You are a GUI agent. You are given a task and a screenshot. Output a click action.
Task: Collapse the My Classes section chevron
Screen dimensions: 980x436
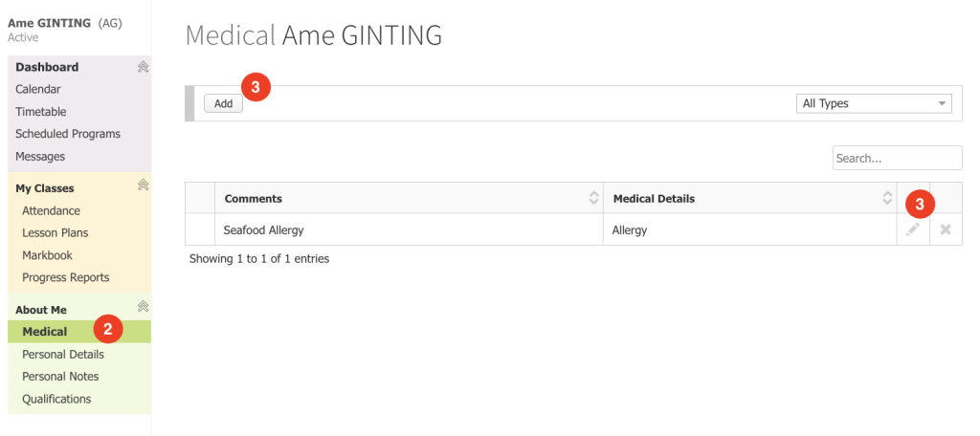tap(144, 185)
